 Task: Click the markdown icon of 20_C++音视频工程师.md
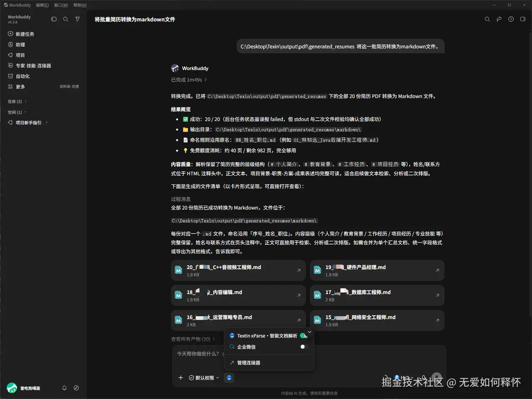pyautogui.click(x=178, y=270)
